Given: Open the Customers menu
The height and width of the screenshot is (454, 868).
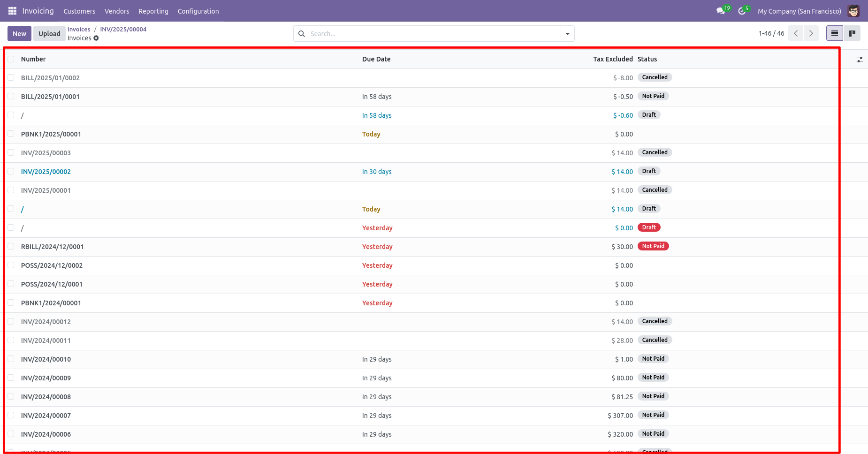Looking at the screenshot, I should [x=79, y=11].
